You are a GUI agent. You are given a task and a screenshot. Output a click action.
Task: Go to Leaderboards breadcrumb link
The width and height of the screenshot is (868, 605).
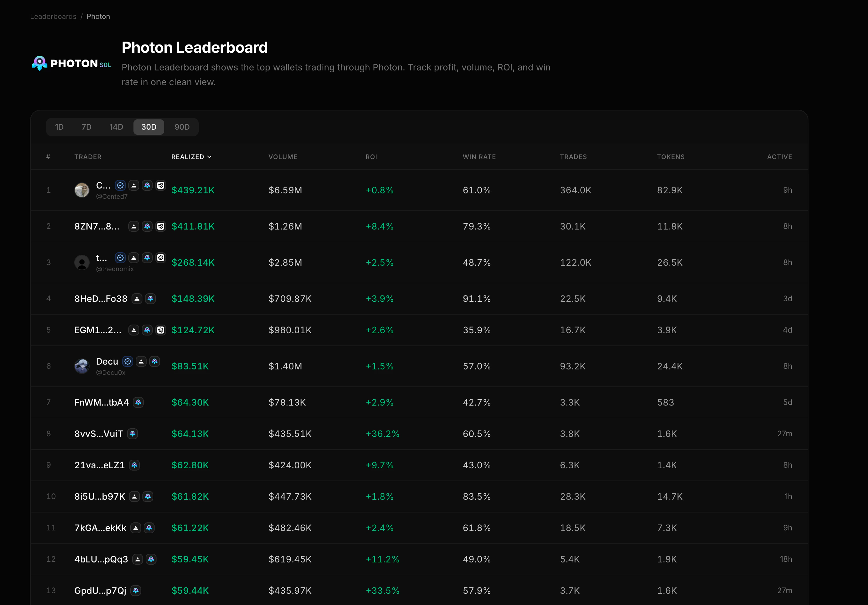(x=53, y=17)
